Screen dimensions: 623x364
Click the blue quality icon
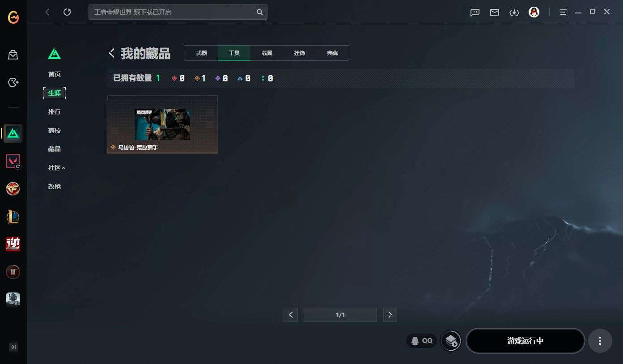240,78
